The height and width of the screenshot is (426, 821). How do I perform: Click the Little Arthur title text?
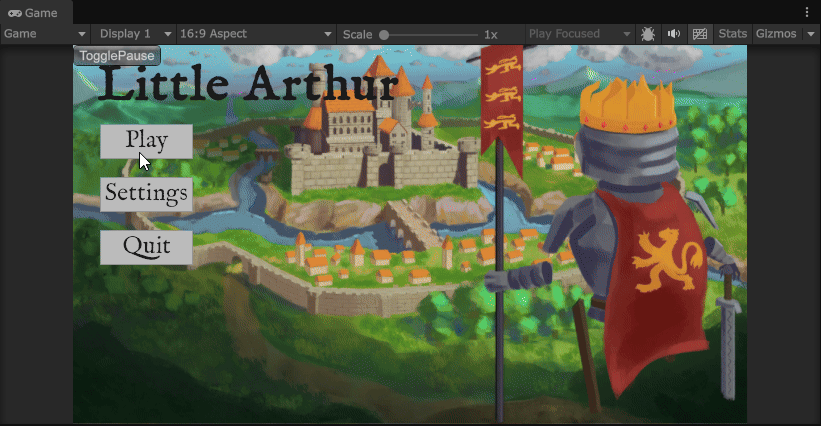click(247, 84)
